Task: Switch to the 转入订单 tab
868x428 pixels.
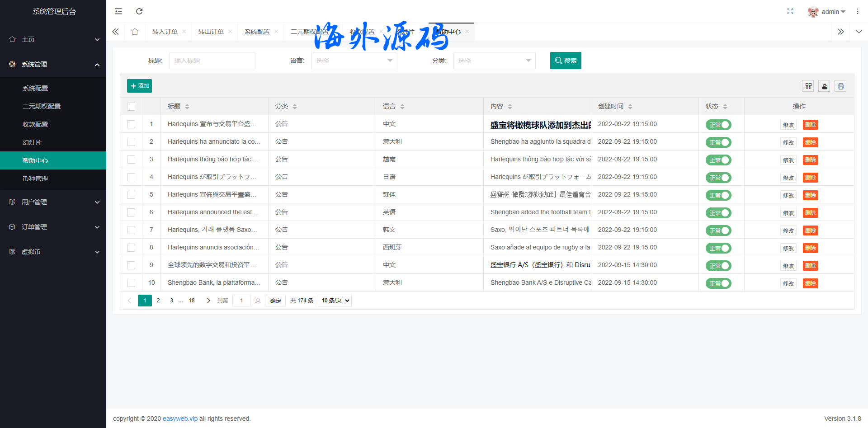Action: tap(165, 32)
